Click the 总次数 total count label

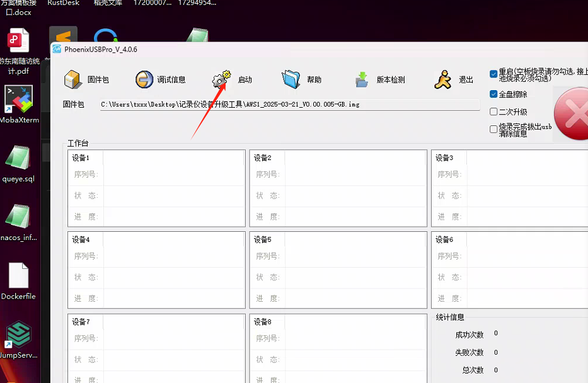click(473, 370)
